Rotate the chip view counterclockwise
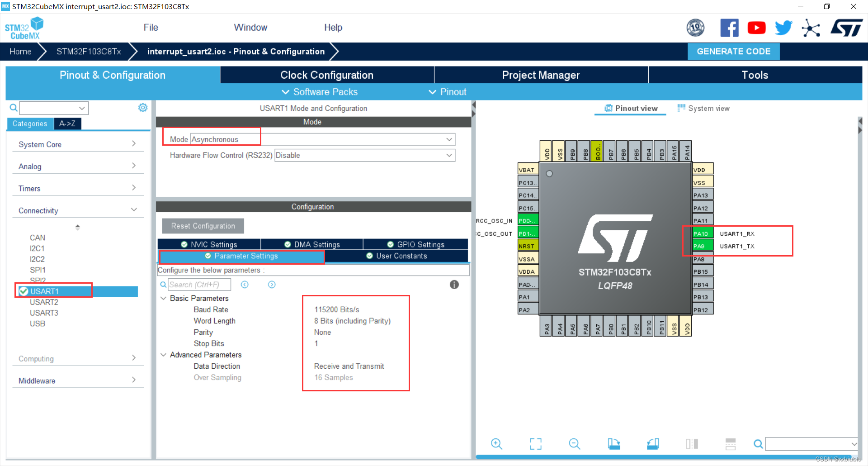This screenshot has height=466, width=868. click(652, 444)
